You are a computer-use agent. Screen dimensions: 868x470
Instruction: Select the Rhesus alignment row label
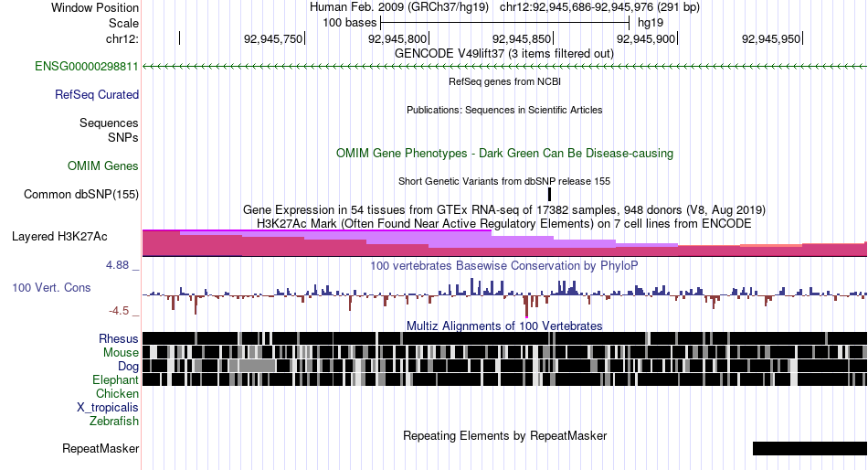coord(119,338)
